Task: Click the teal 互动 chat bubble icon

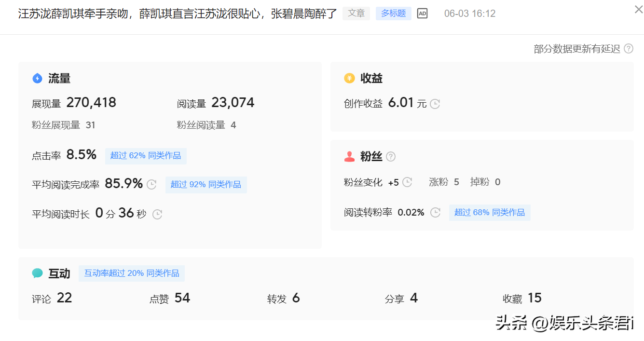Action: click(37, 273)
